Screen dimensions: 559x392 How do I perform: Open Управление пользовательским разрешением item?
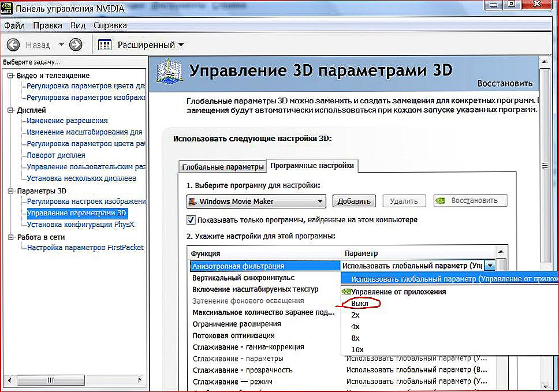[x=86, y=167]
